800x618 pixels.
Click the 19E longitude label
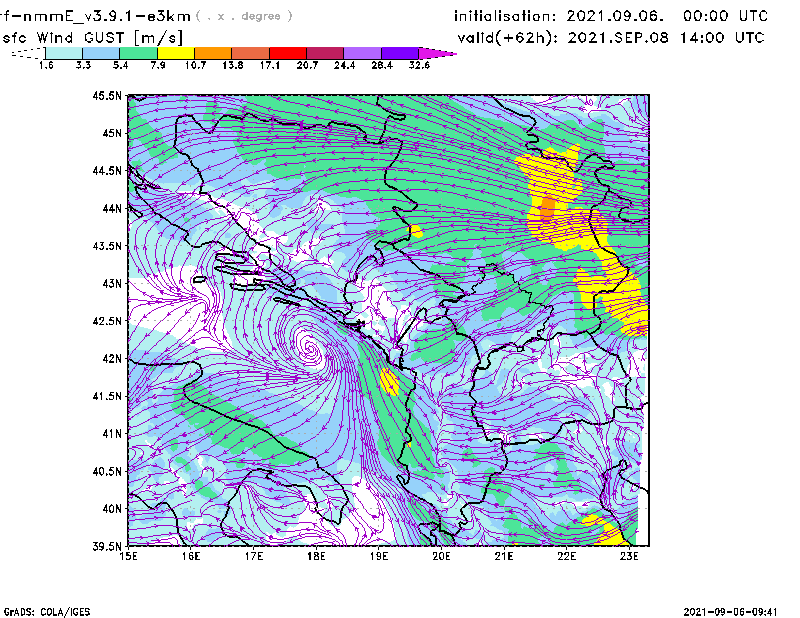pos(379,556)
